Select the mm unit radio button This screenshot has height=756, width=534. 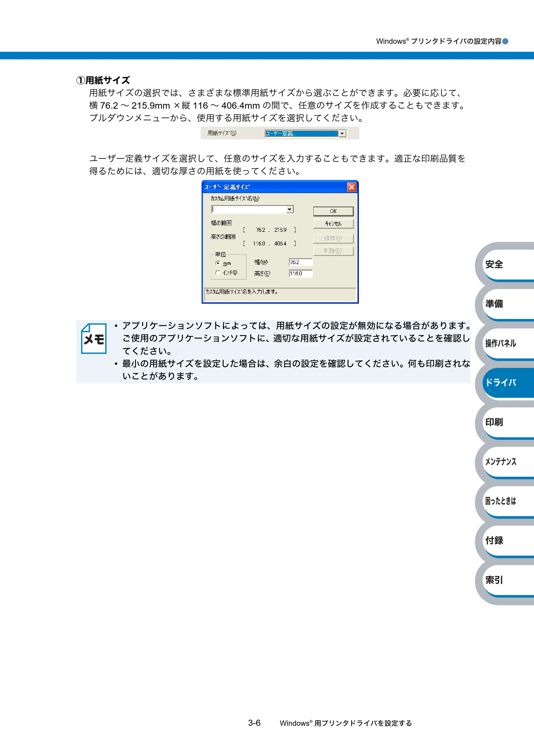[218, 263]
